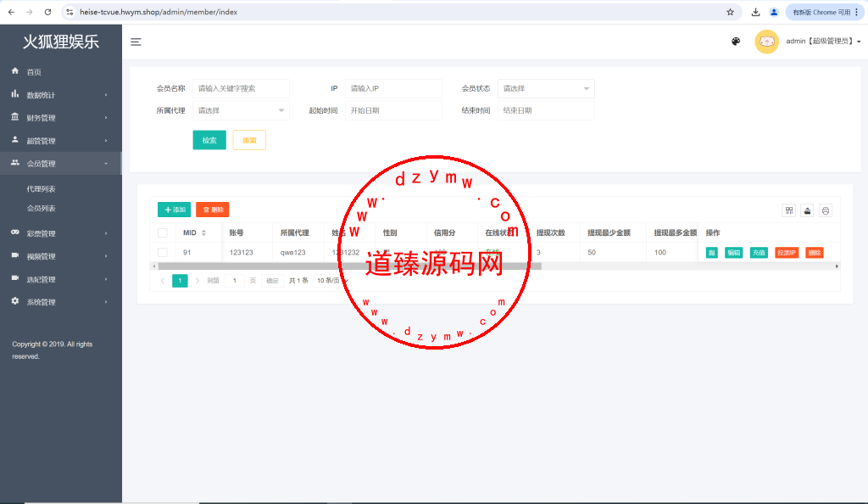Click the green 添加 add button
Screen dimensions: 868x504
tap(174, 210)
